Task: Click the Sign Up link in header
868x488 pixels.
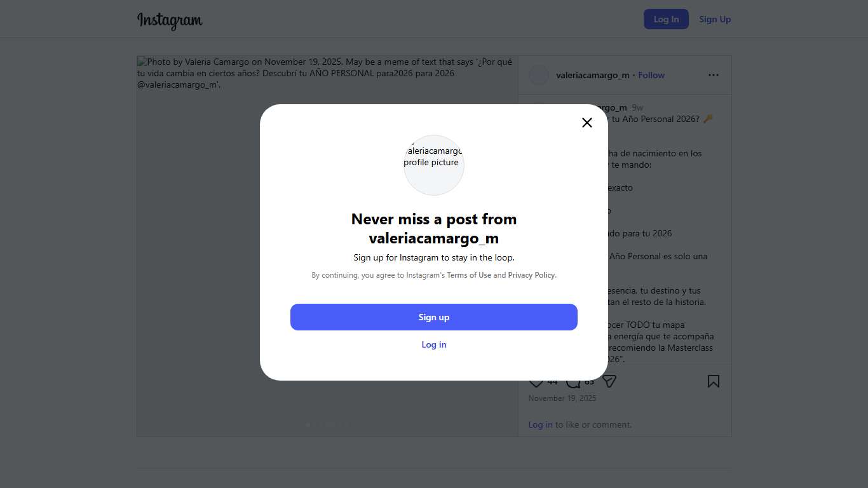Action: [715, 19]
